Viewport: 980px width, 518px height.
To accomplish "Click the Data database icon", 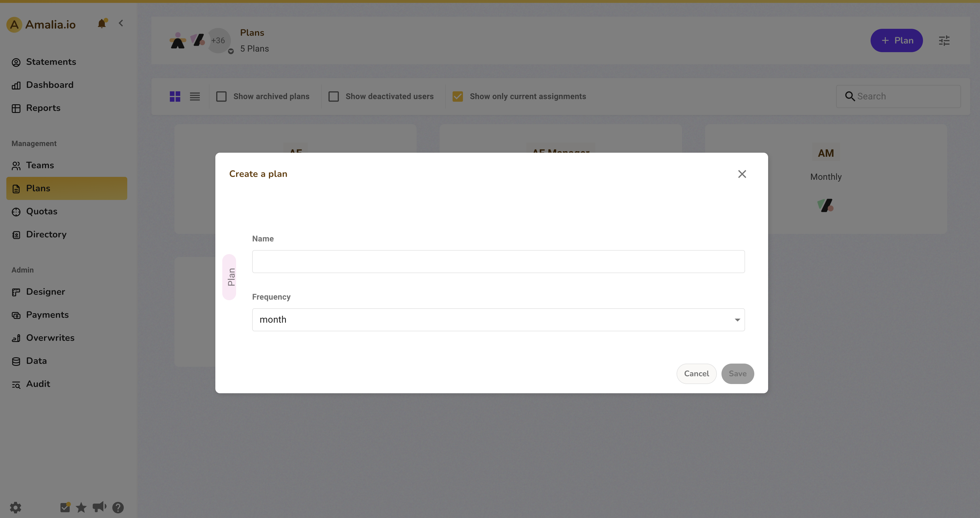I will tap(16, 361).
